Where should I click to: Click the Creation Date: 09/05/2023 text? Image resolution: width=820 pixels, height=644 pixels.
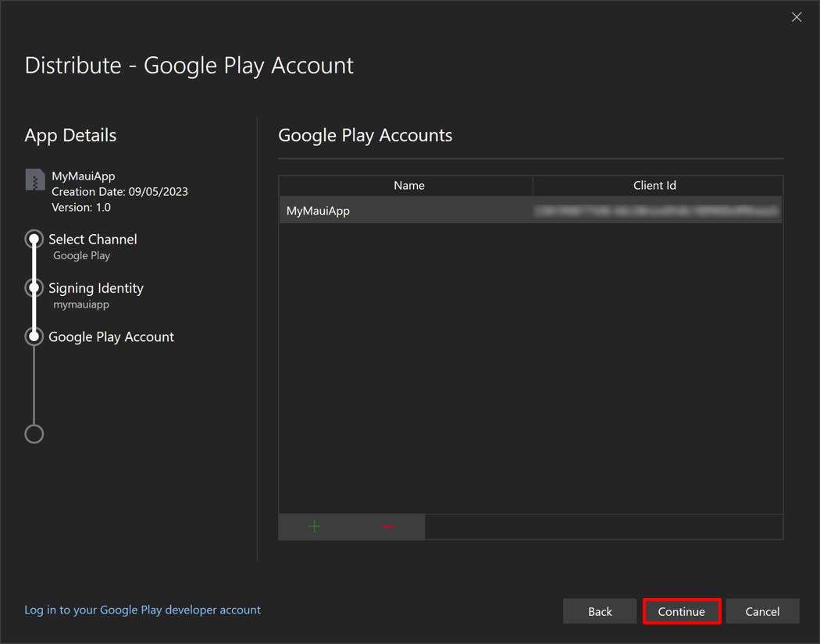119,192
